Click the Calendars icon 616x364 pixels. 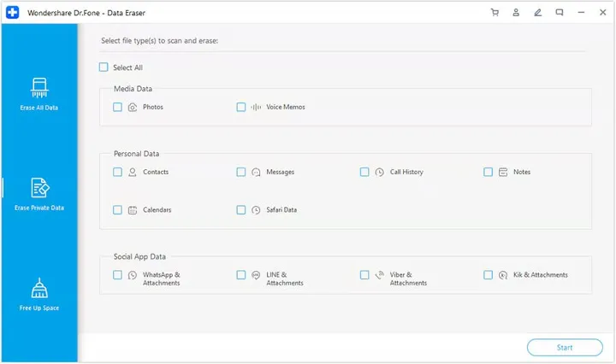pos(133,210)
